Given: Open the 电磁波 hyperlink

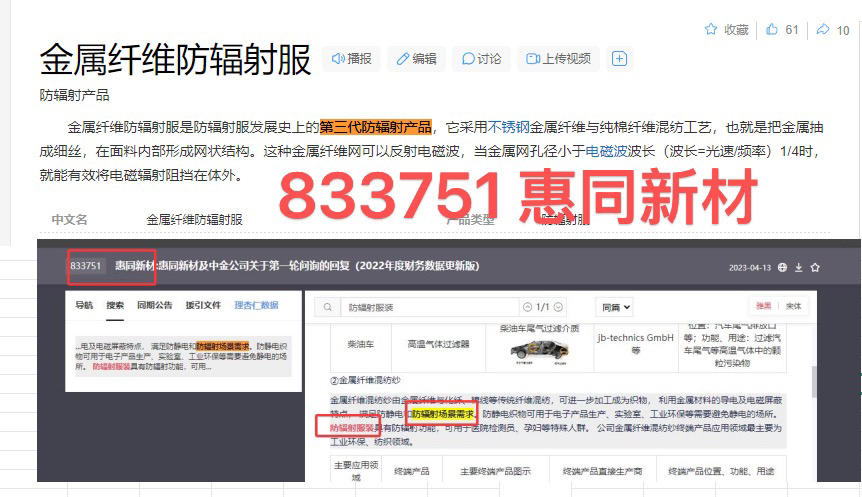Looking at the screenshot, I should [x=606, y=151].
